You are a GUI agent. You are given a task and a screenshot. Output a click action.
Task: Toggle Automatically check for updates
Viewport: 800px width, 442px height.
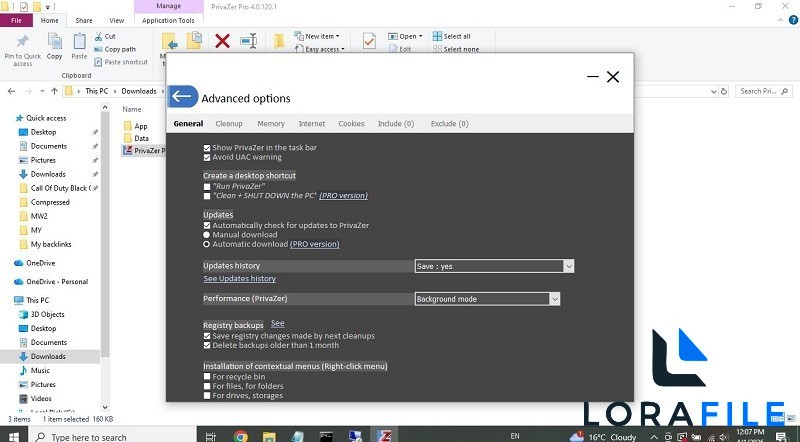click(x=207, y=225)
